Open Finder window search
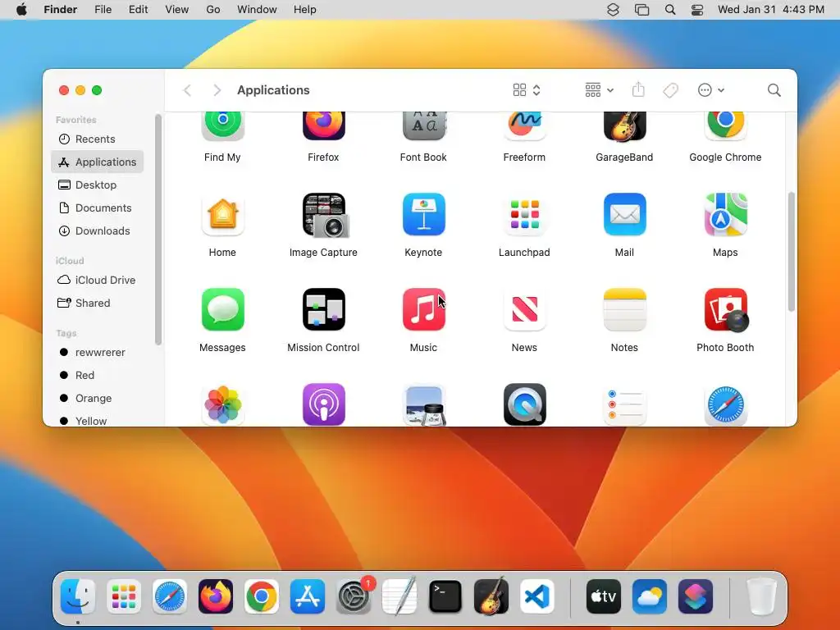This screenshot has width=840, height=630. pyautogui.click(x=774, y=90)
